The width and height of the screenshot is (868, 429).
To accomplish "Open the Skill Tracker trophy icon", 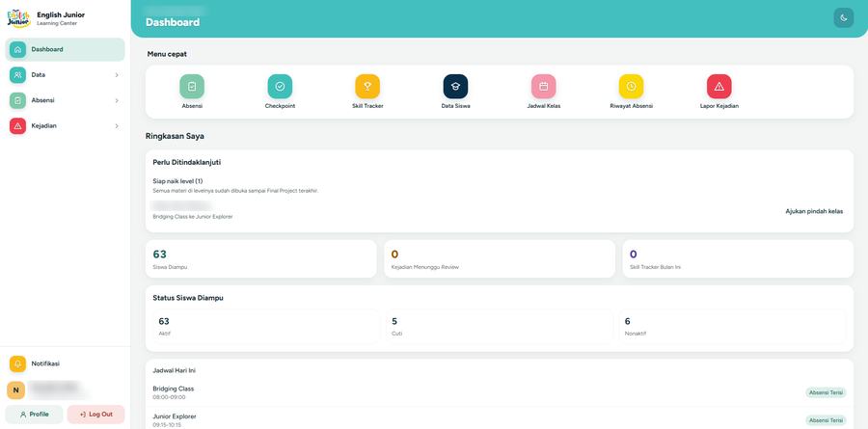I will point(367,87).
